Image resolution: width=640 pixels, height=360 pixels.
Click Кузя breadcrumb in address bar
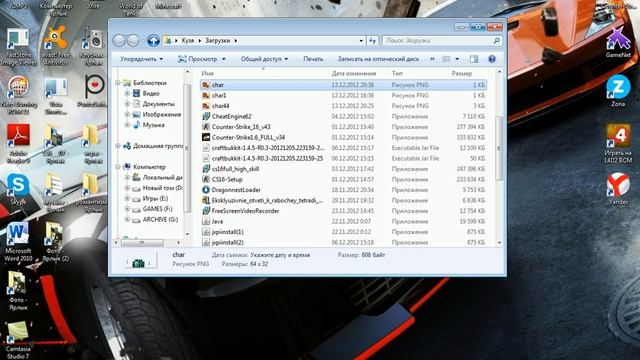coord(188,40)
